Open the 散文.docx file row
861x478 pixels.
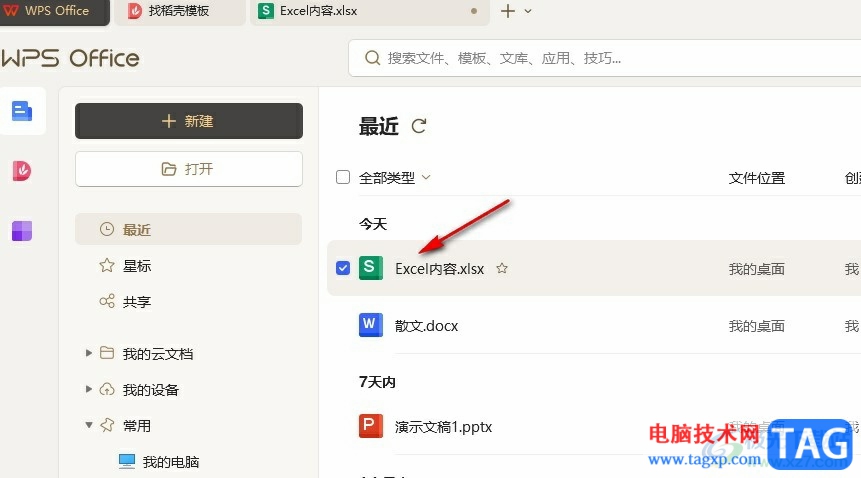594,325
